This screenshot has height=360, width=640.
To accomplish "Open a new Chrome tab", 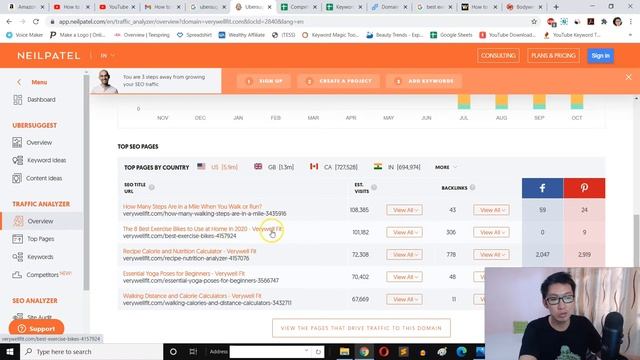I will (556, 7).
